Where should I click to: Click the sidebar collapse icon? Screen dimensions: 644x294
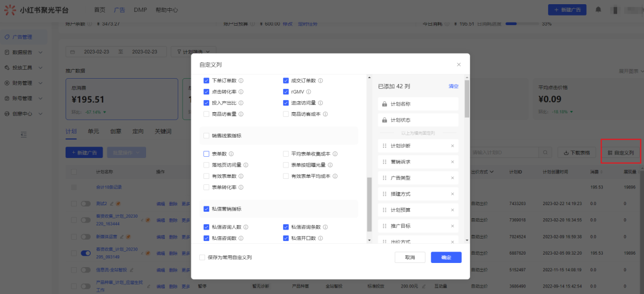(x=24, y=134)
